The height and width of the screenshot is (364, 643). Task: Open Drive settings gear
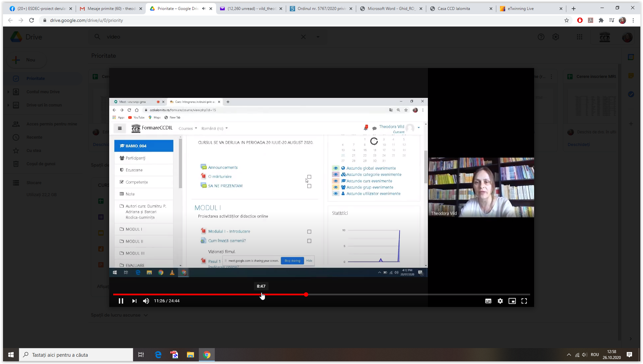[x=556, y=37]
